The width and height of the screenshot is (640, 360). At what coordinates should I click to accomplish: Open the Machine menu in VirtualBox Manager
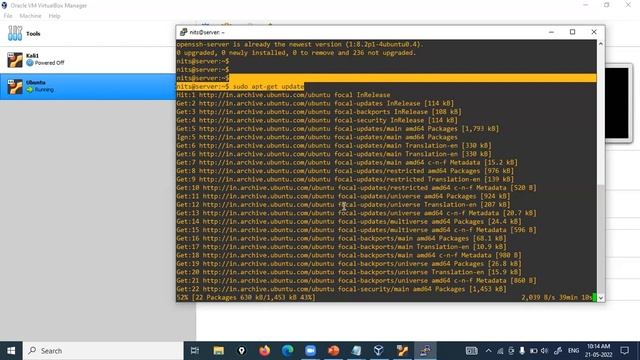pos(30,16)
